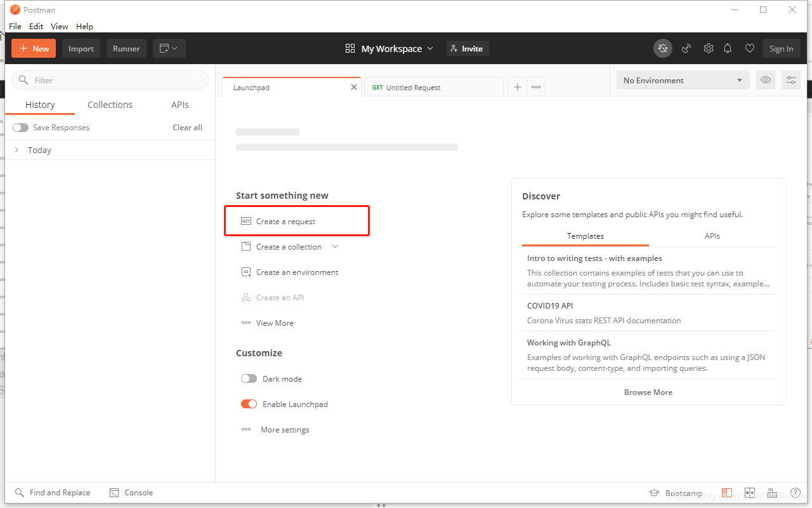This screenshot has height=508, width=812.
Task: Click the Postman logo in title bar
Action: click(x=15, y=10)
